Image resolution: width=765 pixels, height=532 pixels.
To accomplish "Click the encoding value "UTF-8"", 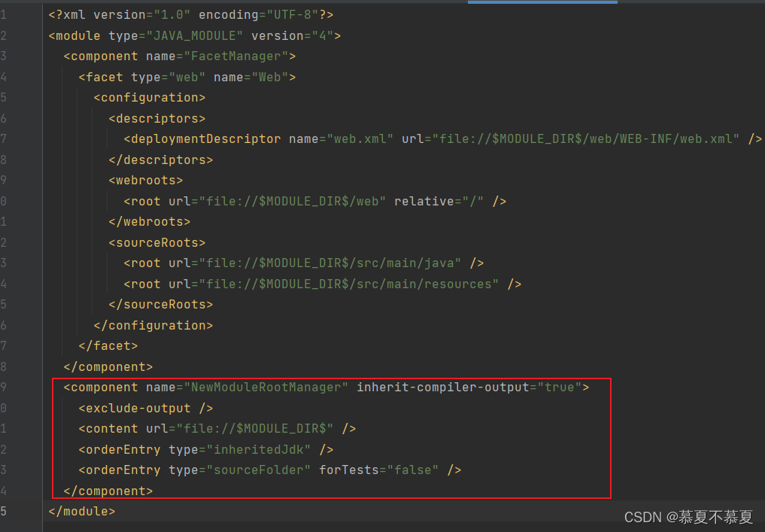I will point(293,14).
